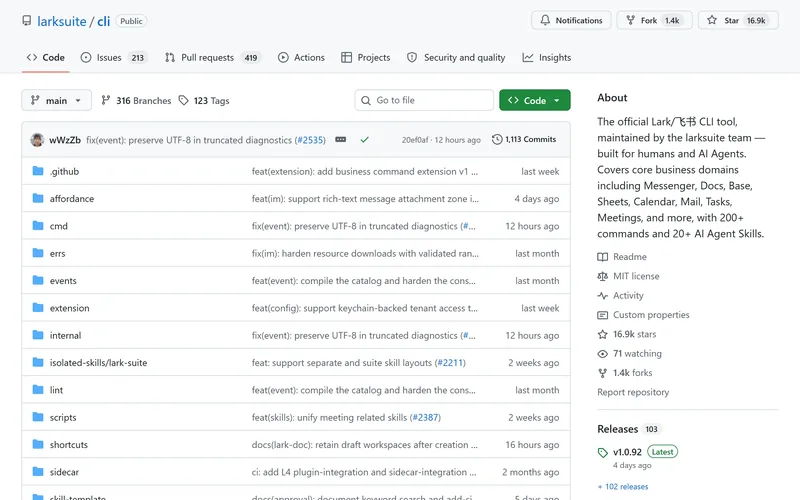Image resolution: width=800 pixels, height=500 pixels.
Task: Open the v1.0.92 Latest release
Action: 637,452
